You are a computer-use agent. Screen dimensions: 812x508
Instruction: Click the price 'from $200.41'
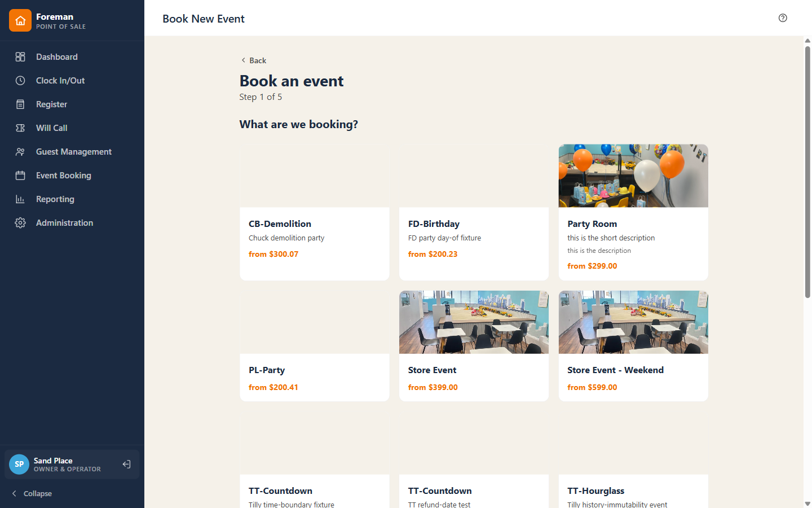point(273,387)
